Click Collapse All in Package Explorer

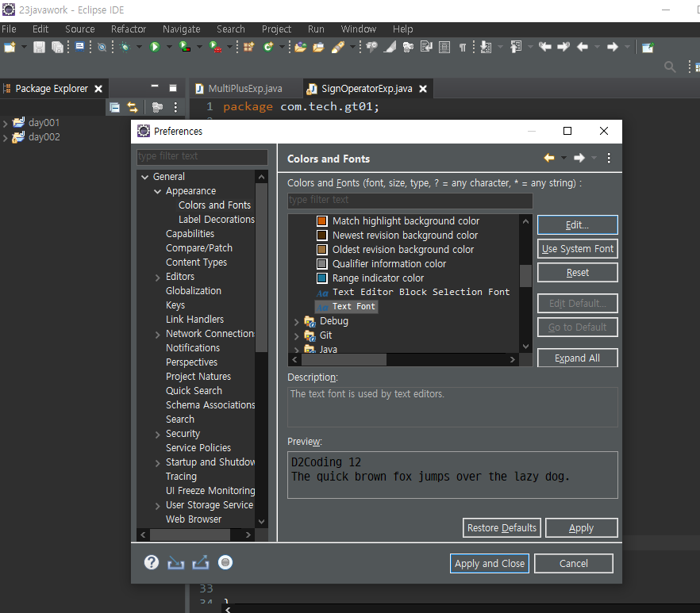click(115, 107)
